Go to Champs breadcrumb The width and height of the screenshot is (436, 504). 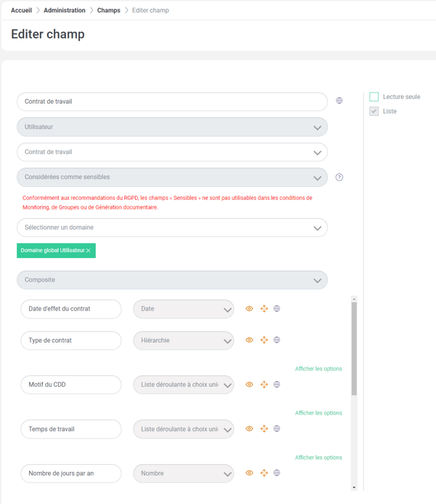pyautogui.click(x=108, y=10)
